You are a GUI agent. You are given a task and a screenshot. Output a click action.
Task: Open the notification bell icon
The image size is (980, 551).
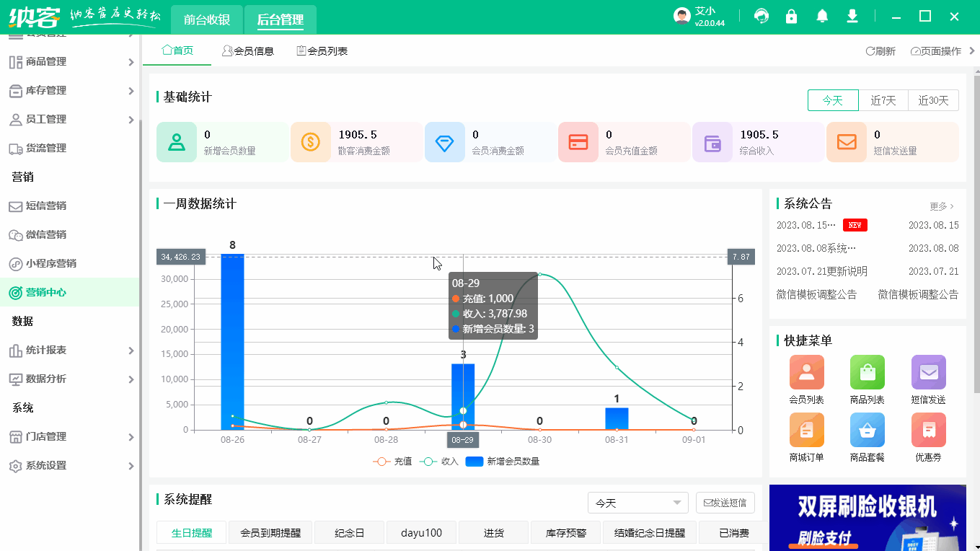point(821,15)
